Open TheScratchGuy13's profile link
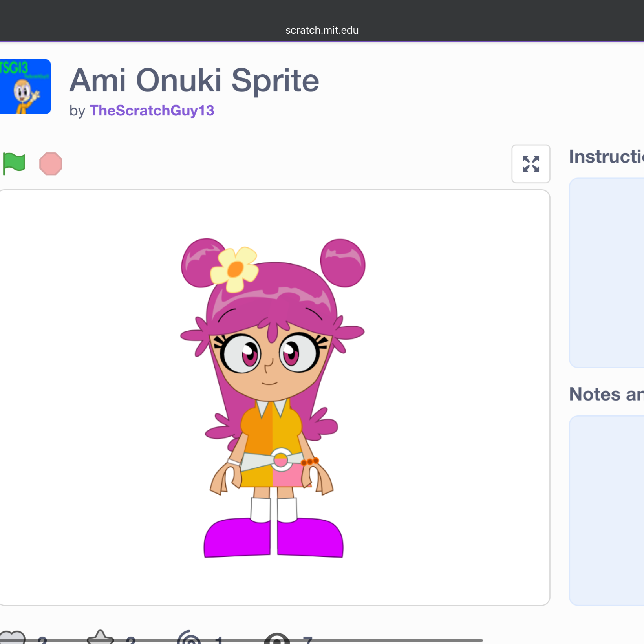Screen dimensions: 644x644 pyautogui.click(x=152, y=111)
